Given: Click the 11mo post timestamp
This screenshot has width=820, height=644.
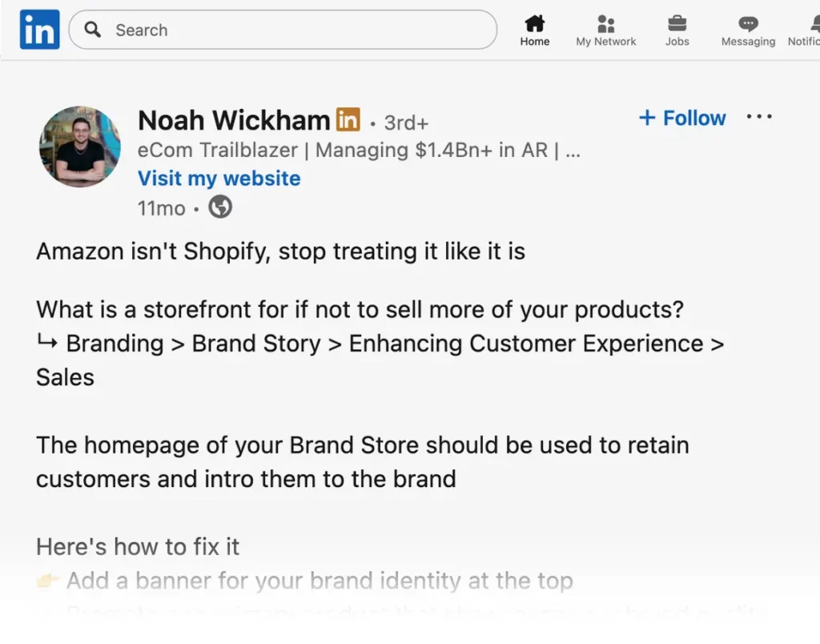Looking at the screenshot, I should click(x=161, y=208).
